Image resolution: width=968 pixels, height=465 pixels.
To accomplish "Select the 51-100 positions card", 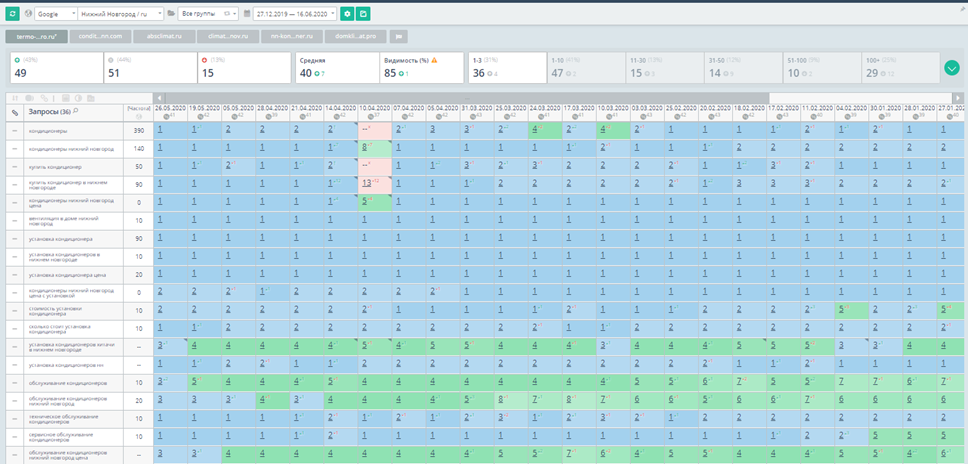I will pyautogui.click(x=822, y=67).
